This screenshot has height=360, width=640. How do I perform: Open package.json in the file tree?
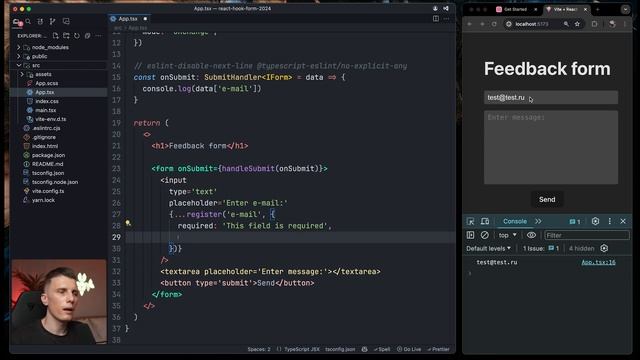coord(48,155)
